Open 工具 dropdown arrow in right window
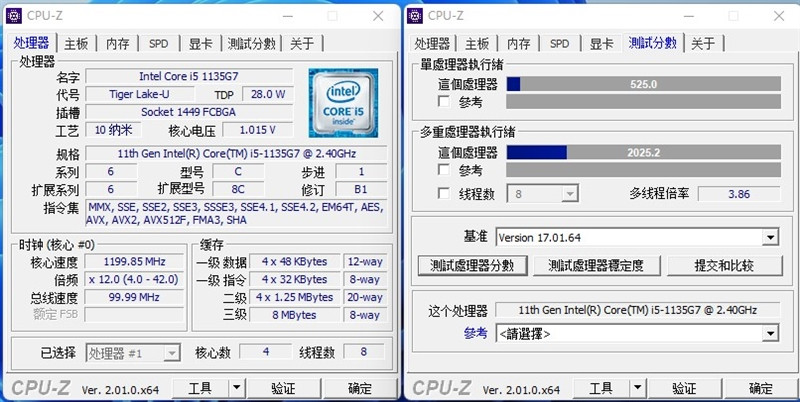This screenshot has height=402, width=800. coord(637,388)
